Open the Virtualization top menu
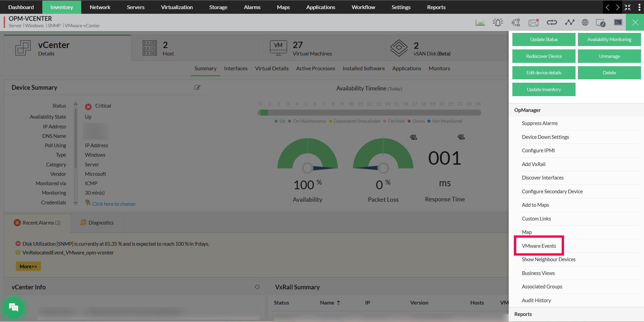 pos(177,7)
